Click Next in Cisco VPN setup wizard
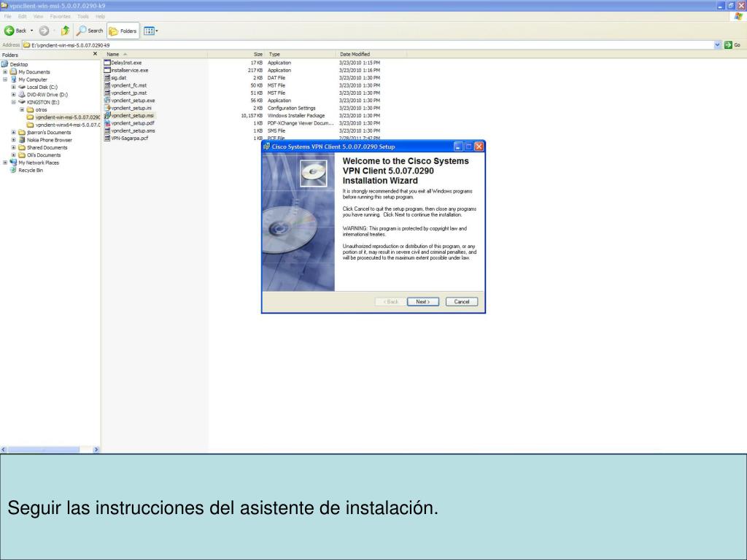 pyautogui.click(x=423, y=302)
